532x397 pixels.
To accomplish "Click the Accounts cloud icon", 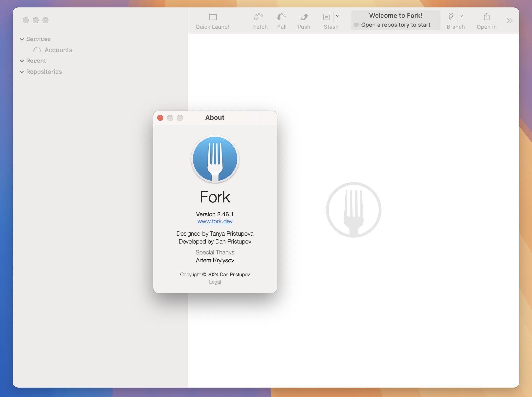I will tap(37, 50).
